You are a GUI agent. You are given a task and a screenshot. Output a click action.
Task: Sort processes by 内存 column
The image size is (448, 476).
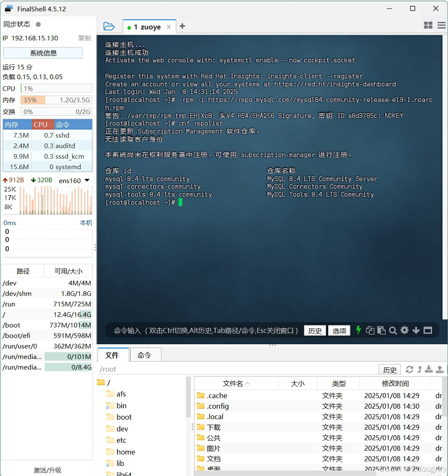pyautogui.click(x=17, y=125)
